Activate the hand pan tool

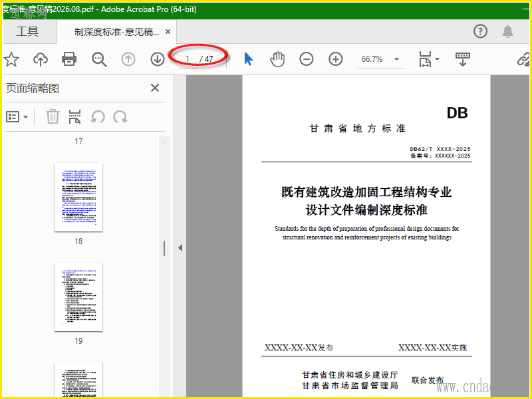[277, 59]
